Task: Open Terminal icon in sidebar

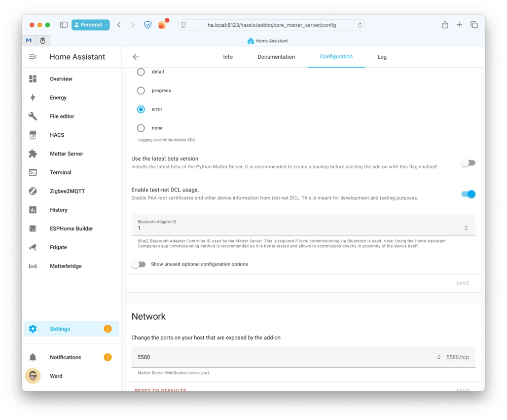Action: [x=33, y=173]
